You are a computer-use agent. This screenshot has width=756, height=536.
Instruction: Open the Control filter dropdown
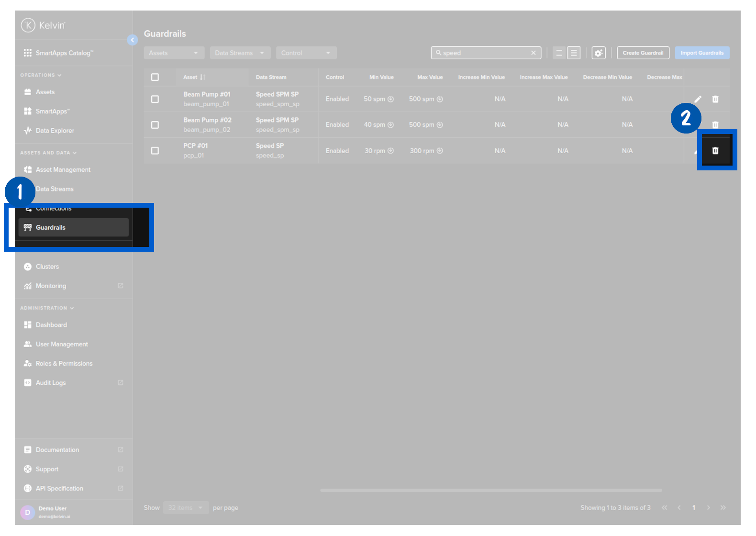tap(306, 53)
